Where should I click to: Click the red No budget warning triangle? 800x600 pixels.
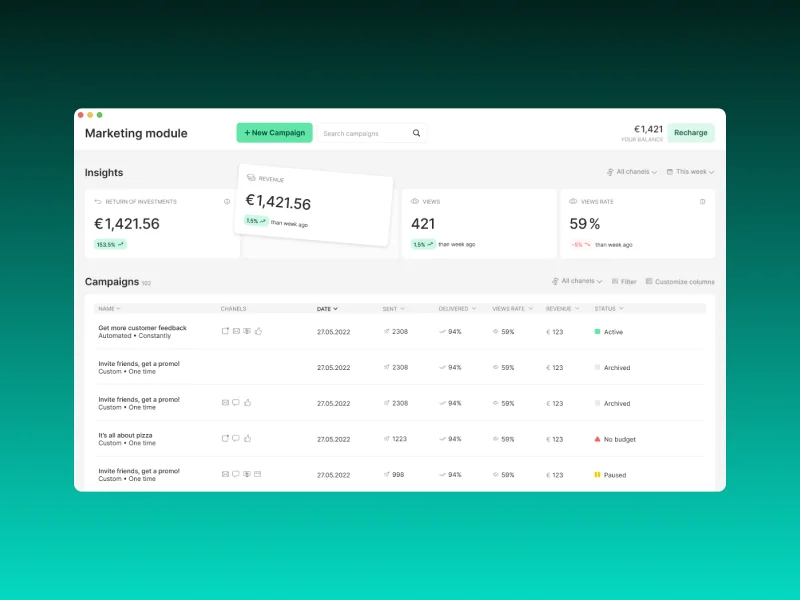pyautogui.click(x=597, y=439)
